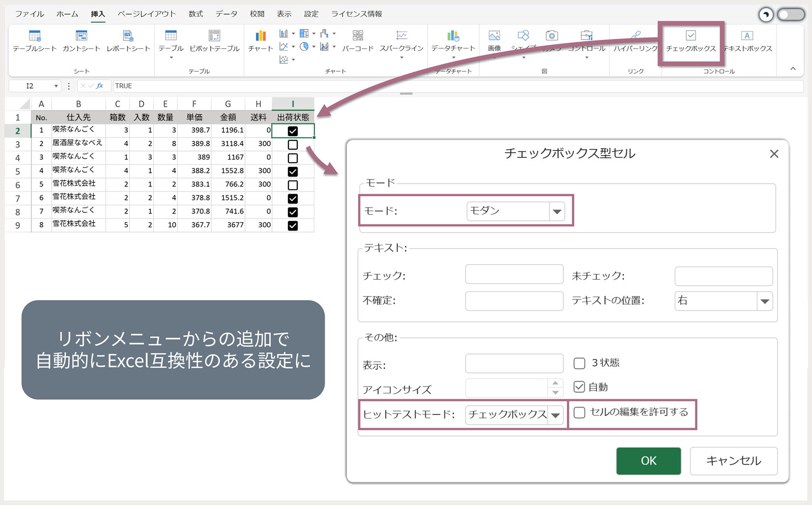
Task: Click the 表示 input field
Action: click(514, 363)
